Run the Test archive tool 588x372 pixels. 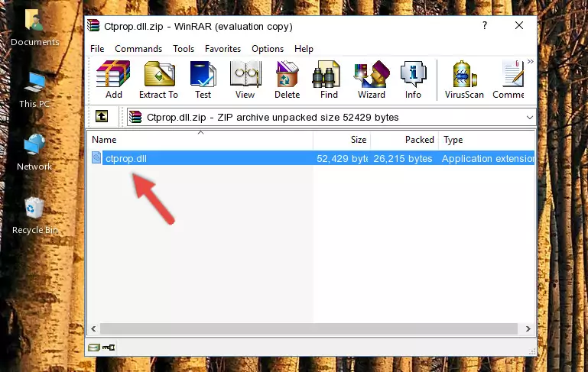pyautogui.click(x=203, y=79)
